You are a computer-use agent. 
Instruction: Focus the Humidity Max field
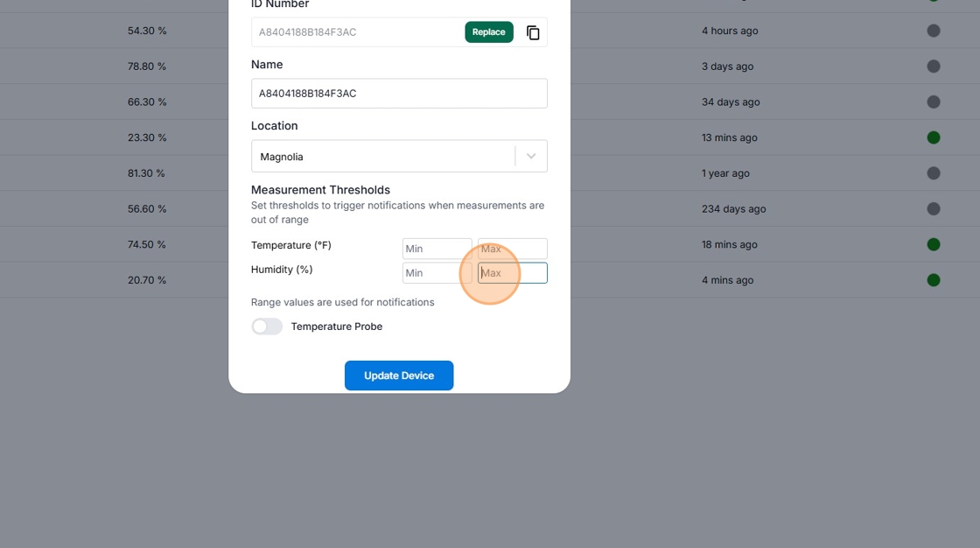(x=512, y=273)
